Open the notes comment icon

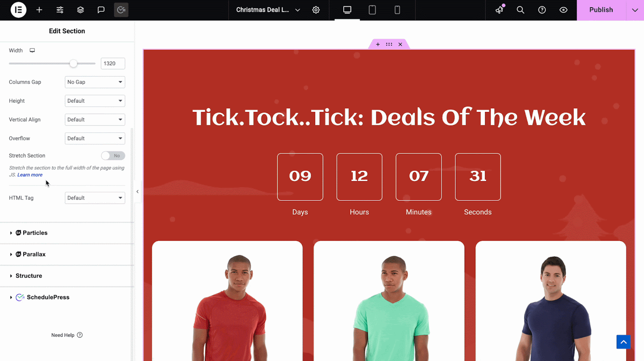pyautogui.click(x=101, y=10)
